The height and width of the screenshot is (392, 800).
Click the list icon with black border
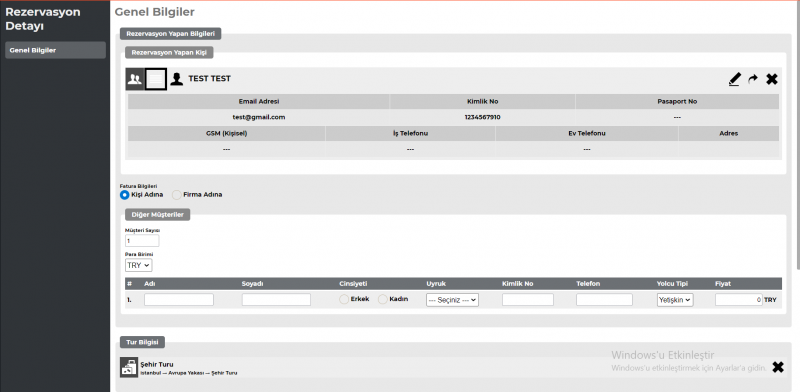coord(156,79)
